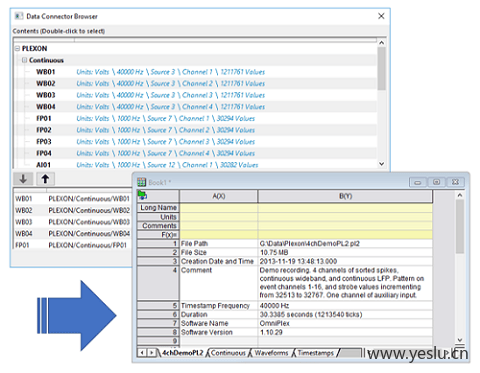This screenshot has height=373, width=480.
Task: Click the tree list scroll-up arrow
Action: click(382, 43)
